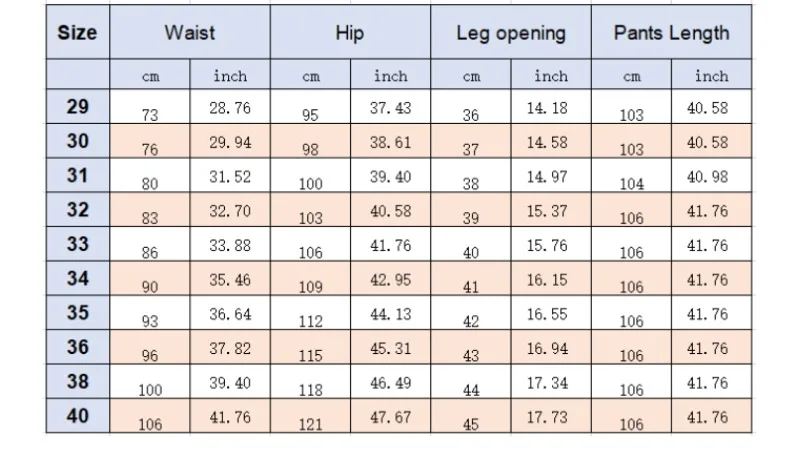The width and height of the screenshot is (800, 472).
Task: Click waist inch value 28.76
Action: (x=230, y=108)
